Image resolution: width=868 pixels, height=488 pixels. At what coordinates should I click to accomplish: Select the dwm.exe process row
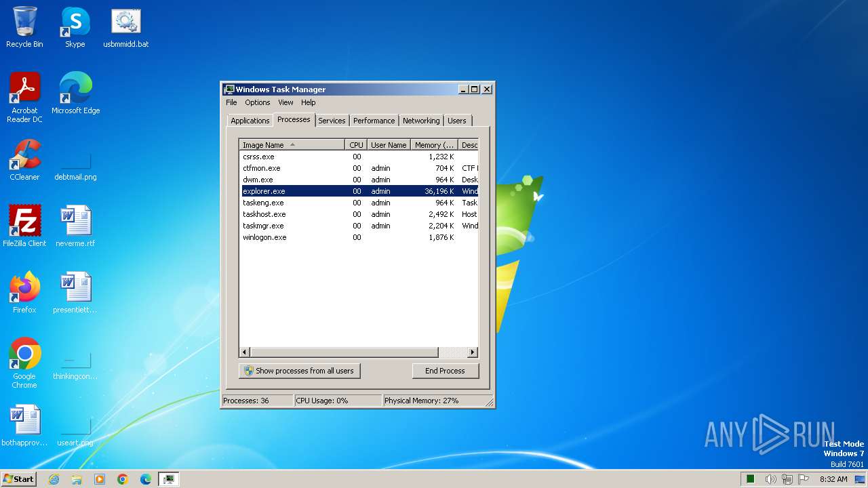359,180
